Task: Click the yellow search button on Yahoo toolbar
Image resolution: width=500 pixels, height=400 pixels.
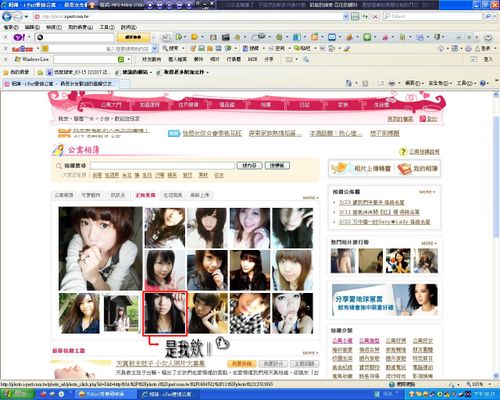Action: (133, 37)
